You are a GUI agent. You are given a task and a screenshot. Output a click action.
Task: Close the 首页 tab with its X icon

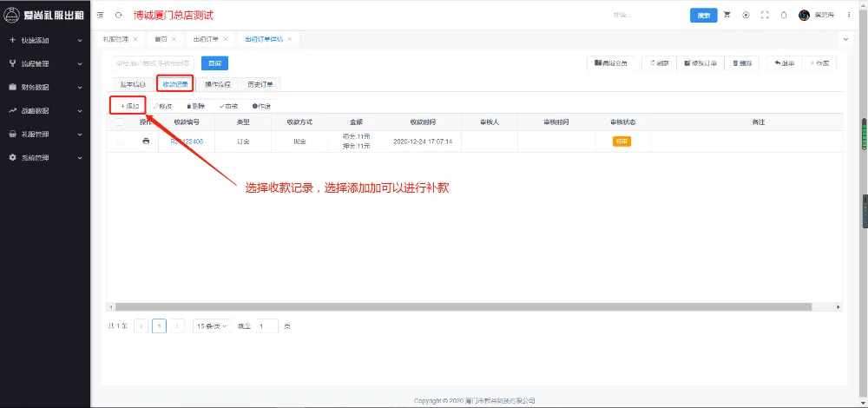point(174,39)
